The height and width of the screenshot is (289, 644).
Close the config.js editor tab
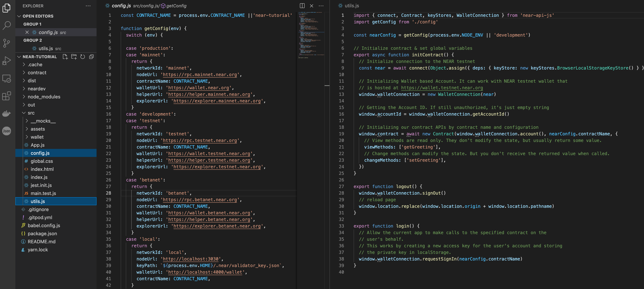[312, 5]
